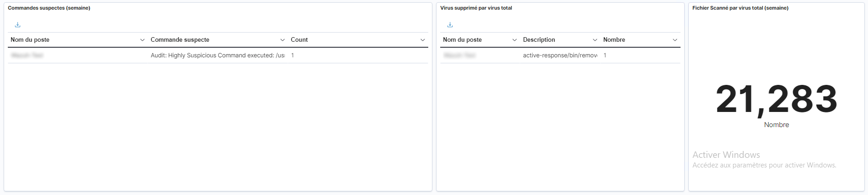The width and height of the screenshot is (868, 195).
Task: Open Nom du poste chevron in Commandes suspectes
Action: 142,40
